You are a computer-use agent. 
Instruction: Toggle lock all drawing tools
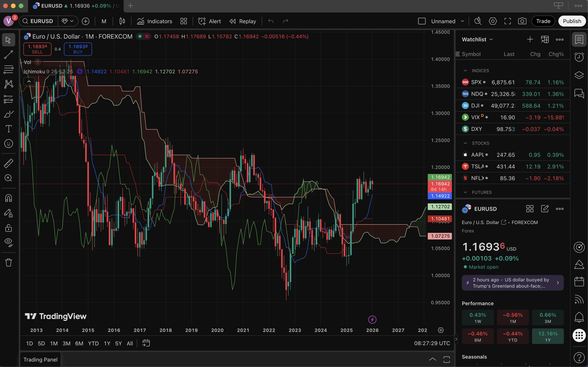click(8, 228)
